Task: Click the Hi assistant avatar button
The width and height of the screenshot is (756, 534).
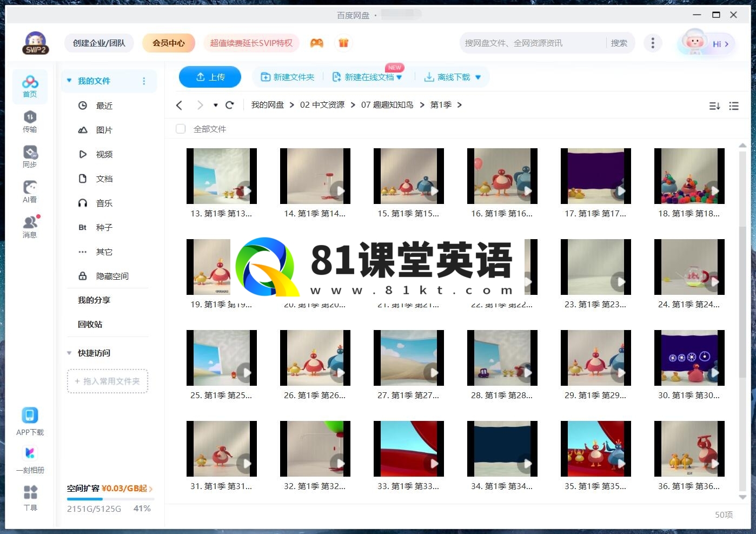Action: pyautogui.click(x=707, y=42)
